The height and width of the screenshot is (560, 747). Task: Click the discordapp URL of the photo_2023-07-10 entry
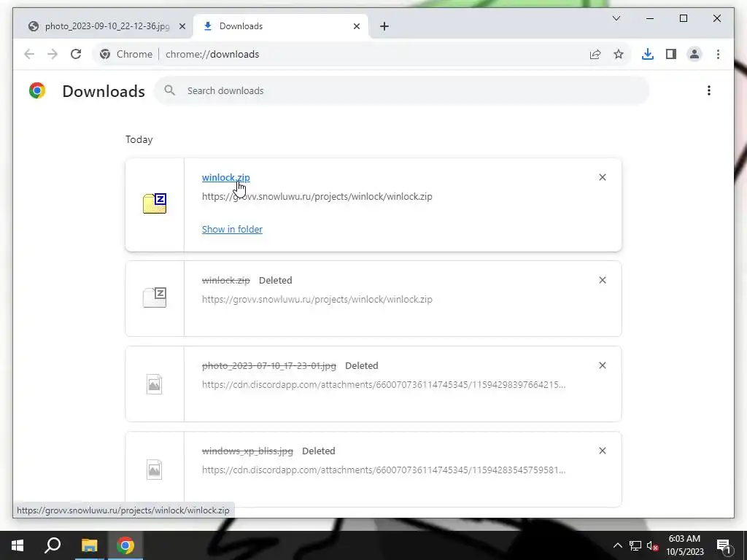(384, 384)
